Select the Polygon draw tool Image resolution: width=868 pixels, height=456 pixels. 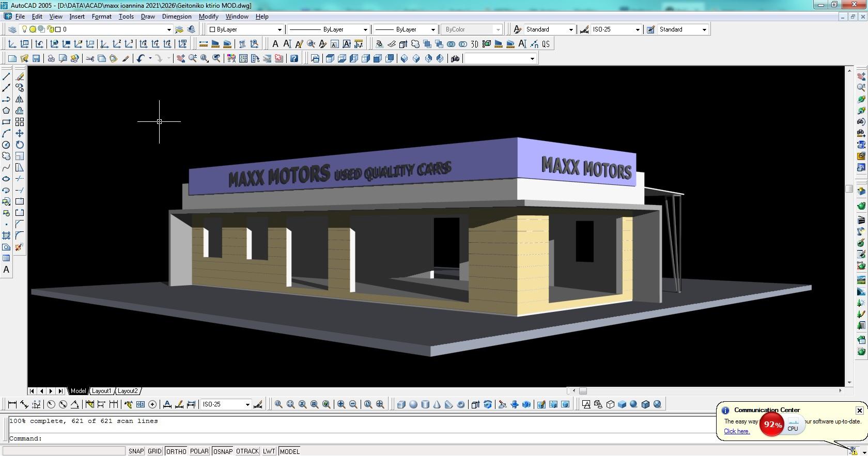6,111
